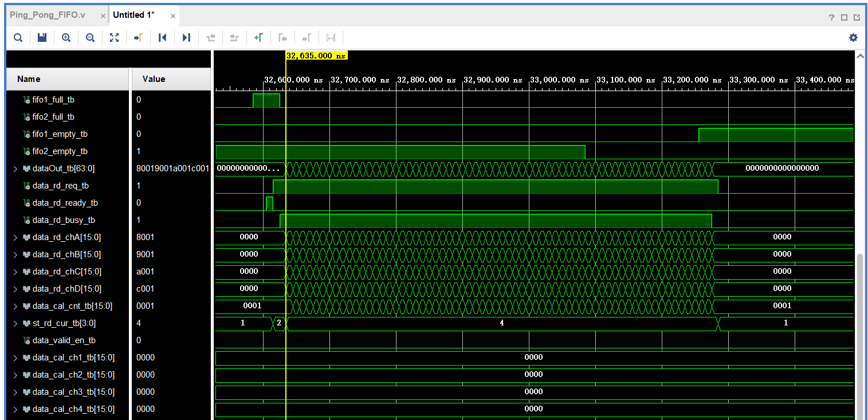Image resolution: width=868 pixels, height=420 pixels.
Task: Expand data_rd_chB[15:0] bus
Action: pos(15,254)
